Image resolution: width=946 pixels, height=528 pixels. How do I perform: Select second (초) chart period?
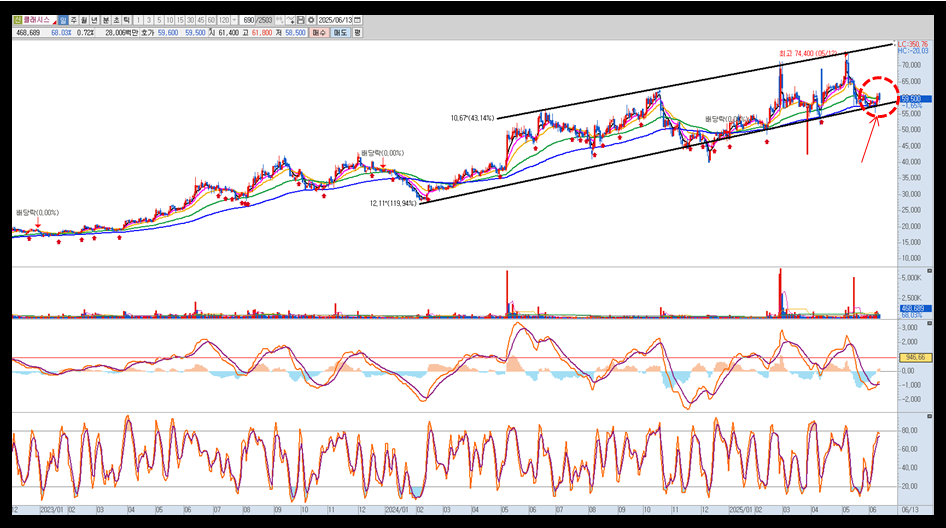[116, 21]
